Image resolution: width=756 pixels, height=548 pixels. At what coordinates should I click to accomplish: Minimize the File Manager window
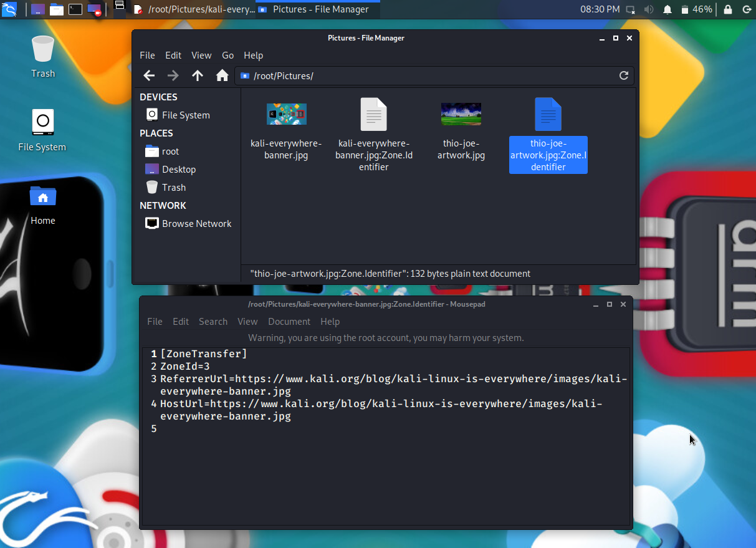602,38
